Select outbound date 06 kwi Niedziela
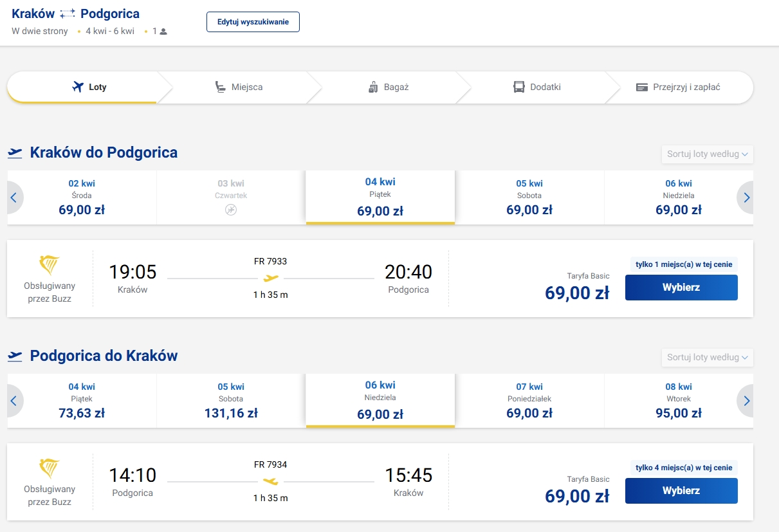 click(679, 197)
